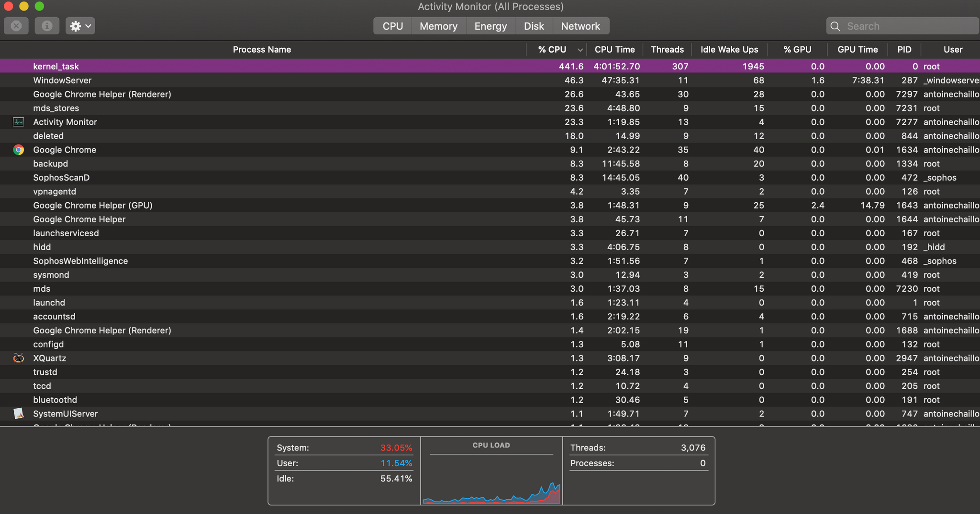Click the magnifier icon in search field

pos(835,26)
